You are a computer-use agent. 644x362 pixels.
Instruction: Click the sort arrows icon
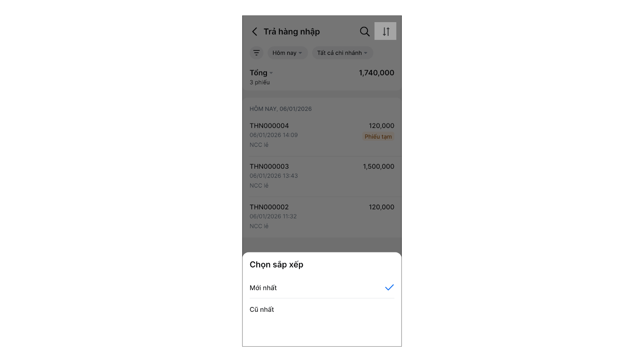[x=386, y=31]
